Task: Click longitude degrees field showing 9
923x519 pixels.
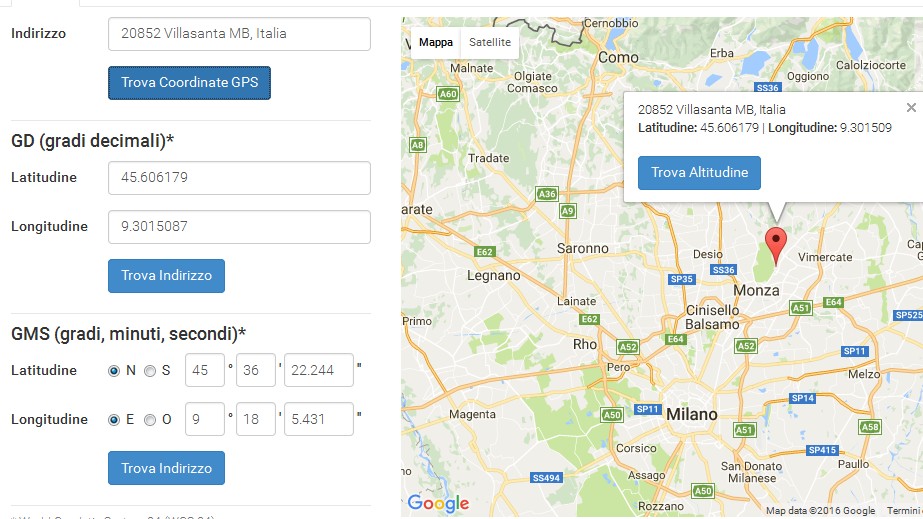Action: coord(205,419)
